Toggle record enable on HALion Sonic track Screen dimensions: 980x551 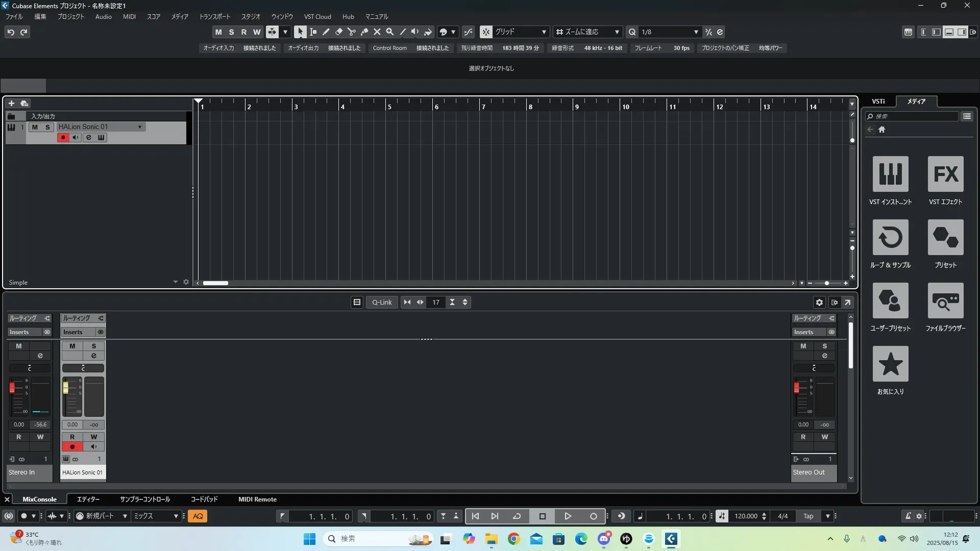click(63, 138)
